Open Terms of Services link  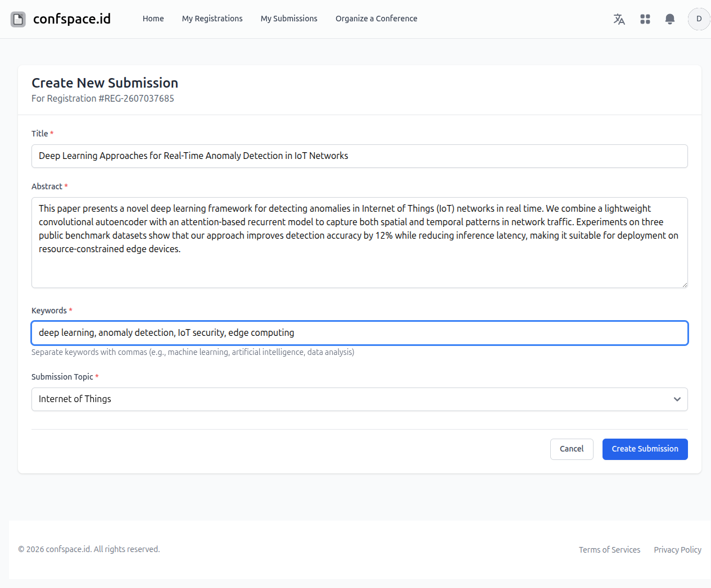pos(610,550)
